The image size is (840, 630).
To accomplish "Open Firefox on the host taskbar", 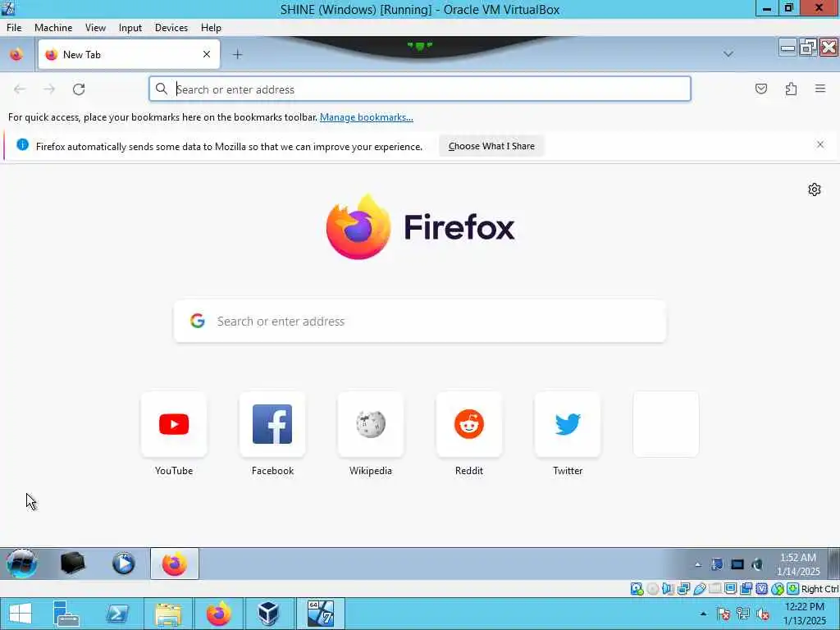I will 218,614.
